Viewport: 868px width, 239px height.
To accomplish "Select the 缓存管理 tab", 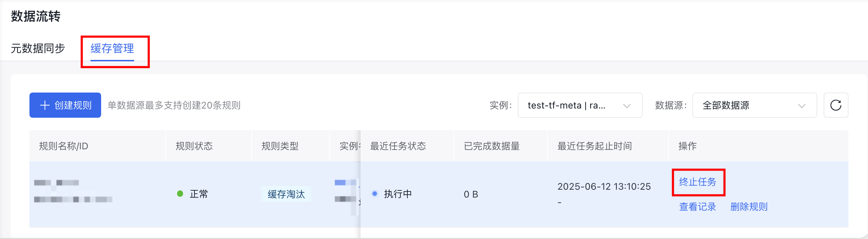I will [x=112, y=49].
